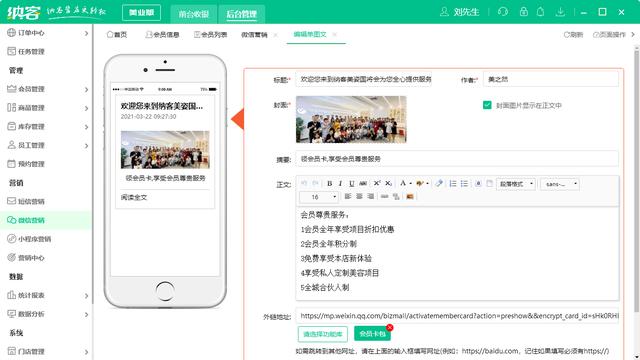This screenshot has height=360, width=640.
Task: Expand 数据分析 in the sidebar
Action: (86, 314)
